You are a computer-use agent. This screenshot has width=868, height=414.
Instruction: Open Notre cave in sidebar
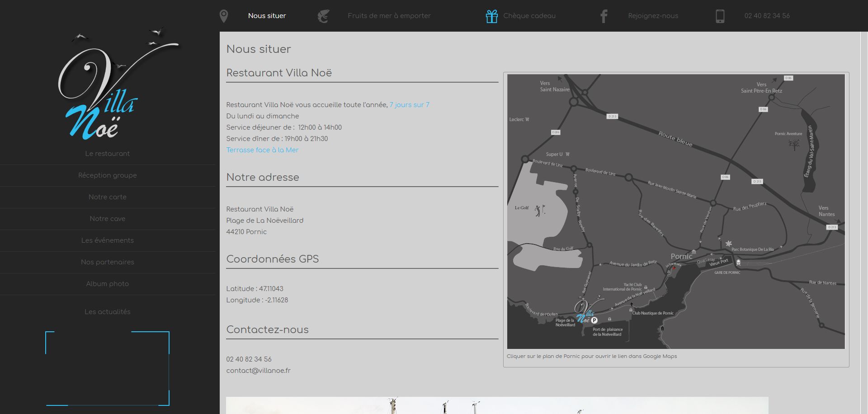pos(108,219)
